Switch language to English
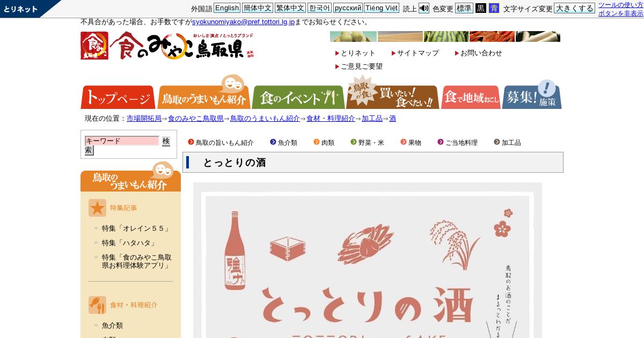 (x=227, y=8)
